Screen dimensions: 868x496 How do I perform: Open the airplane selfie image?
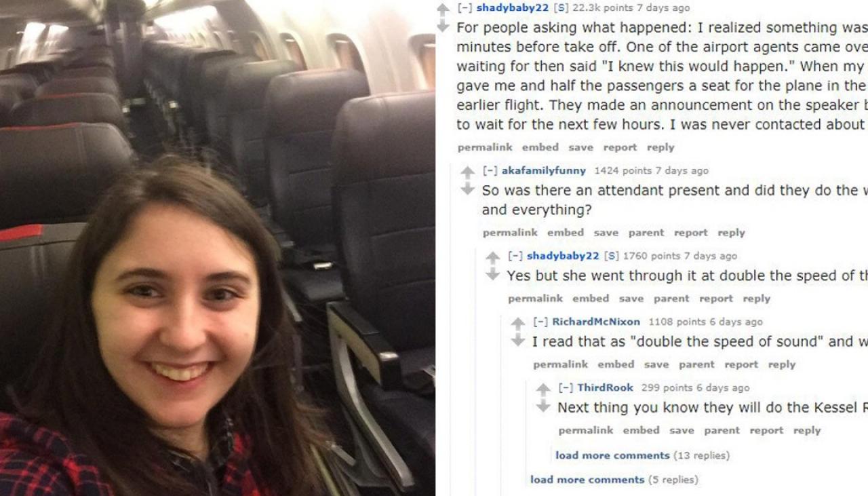click(217, 248)
